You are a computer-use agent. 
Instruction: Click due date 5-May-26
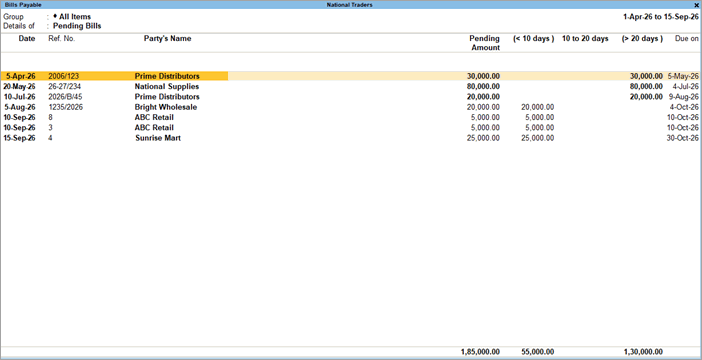[x=683, y=76]
